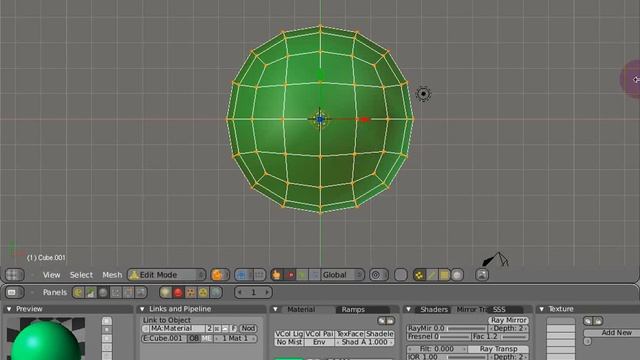Image resolution: width=640 pixels, height=360 pixels.
Task: Open the View menu
Action: pos(51,275)
